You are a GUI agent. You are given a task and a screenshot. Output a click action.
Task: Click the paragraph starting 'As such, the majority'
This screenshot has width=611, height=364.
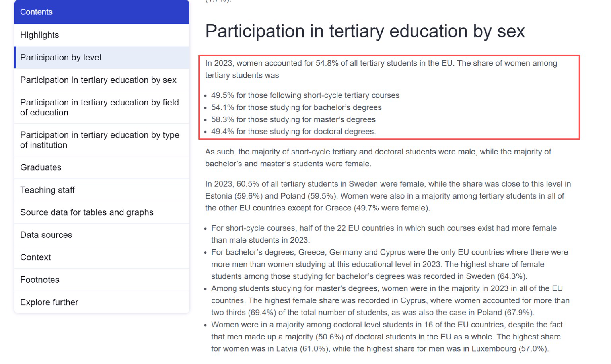click(378, 158)
